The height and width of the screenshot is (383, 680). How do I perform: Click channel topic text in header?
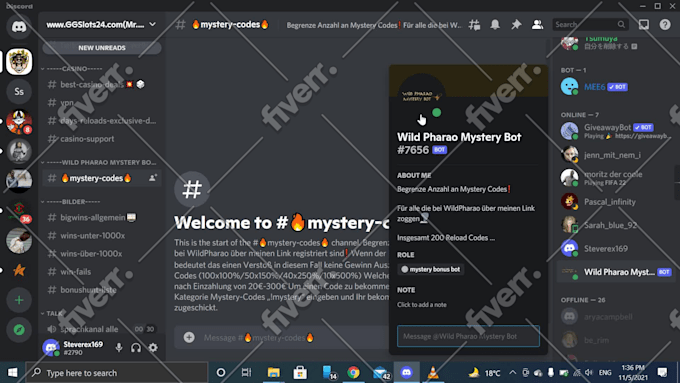[x=374, y=25]
